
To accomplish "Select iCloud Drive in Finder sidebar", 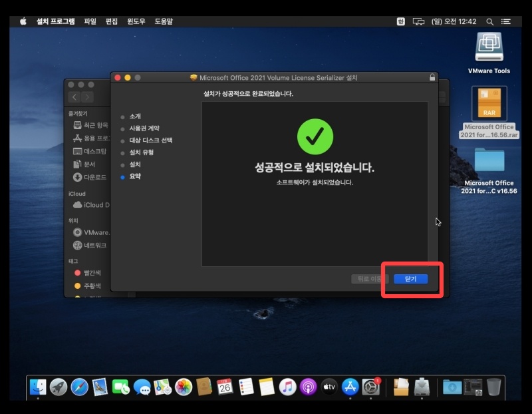I will [x=91, y=205].
